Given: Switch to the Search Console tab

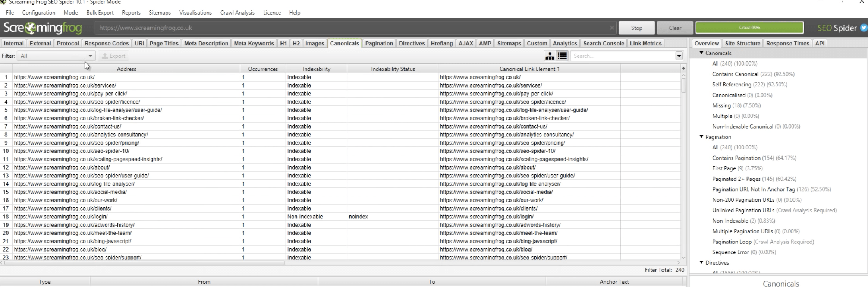Looking at the screenshot, I should (604, 43).
